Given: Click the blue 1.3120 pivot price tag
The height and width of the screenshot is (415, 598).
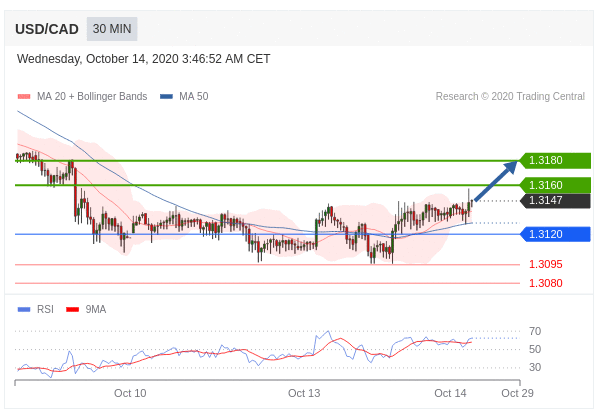Looking at the screenshot, I should coord(555,234).
